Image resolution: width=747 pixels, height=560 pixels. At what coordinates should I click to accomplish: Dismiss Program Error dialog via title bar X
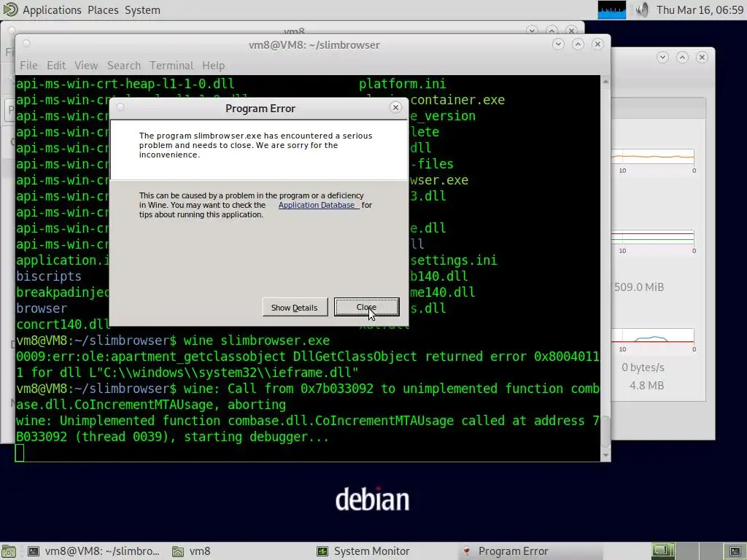click(395, 108)
